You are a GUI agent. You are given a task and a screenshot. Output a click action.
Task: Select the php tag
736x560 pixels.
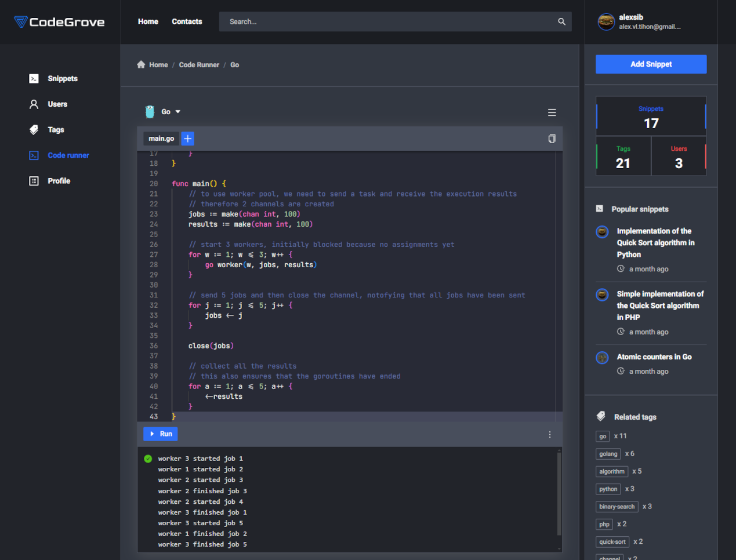tap(604, 524)
